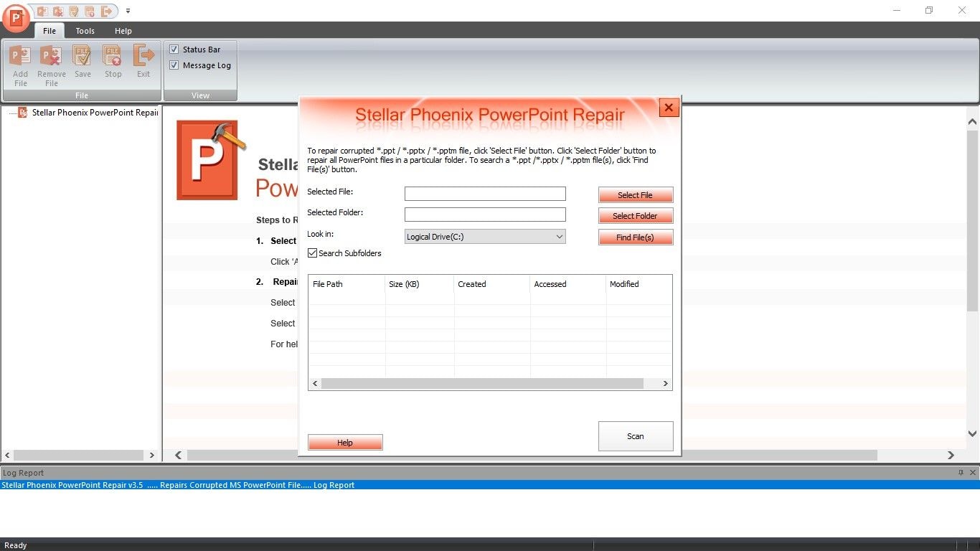Screen dimensions: 980x551
Task: Open the Help ribbon tab
Action: (x=123, y=31)
